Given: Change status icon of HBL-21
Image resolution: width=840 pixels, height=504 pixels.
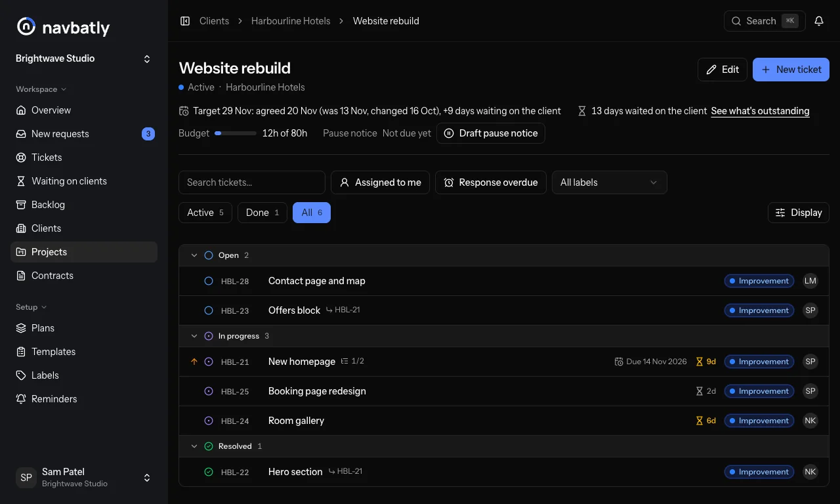Looking at the screenshot, I should 209,362.
